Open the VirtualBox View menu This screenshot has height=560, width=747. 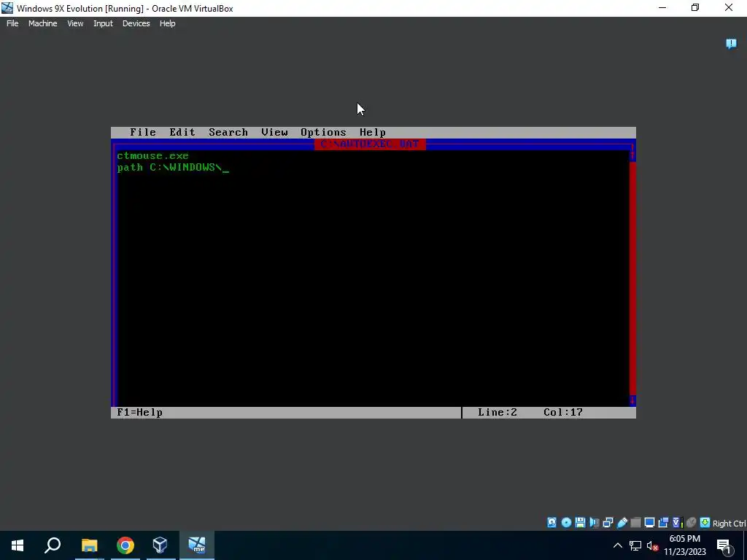click(x=75, y=23)
